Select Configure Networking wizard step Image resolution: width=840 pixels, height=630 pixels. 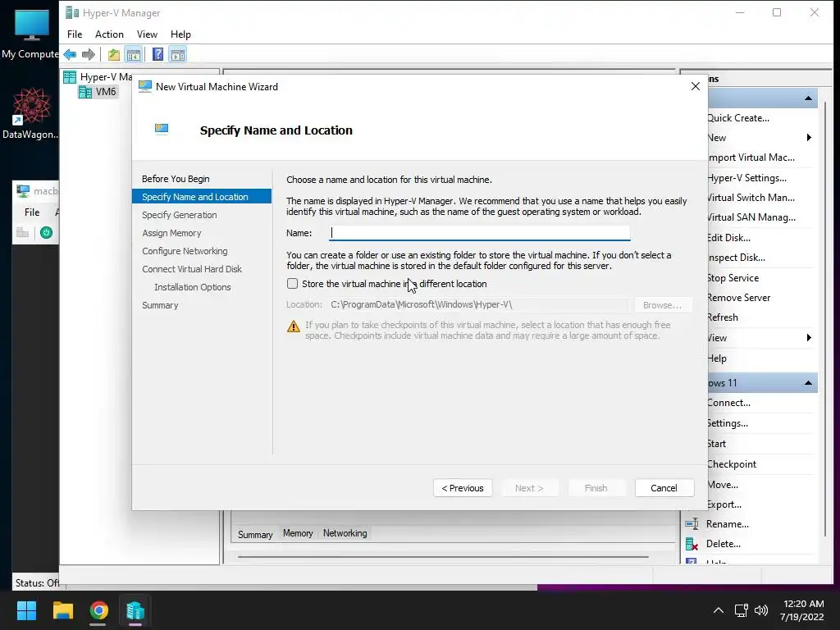pos(185,251)
